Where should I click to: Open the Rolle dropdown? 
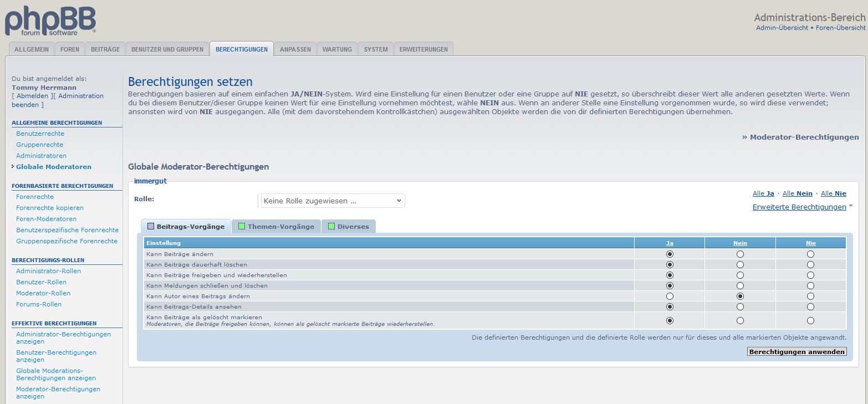333,201
